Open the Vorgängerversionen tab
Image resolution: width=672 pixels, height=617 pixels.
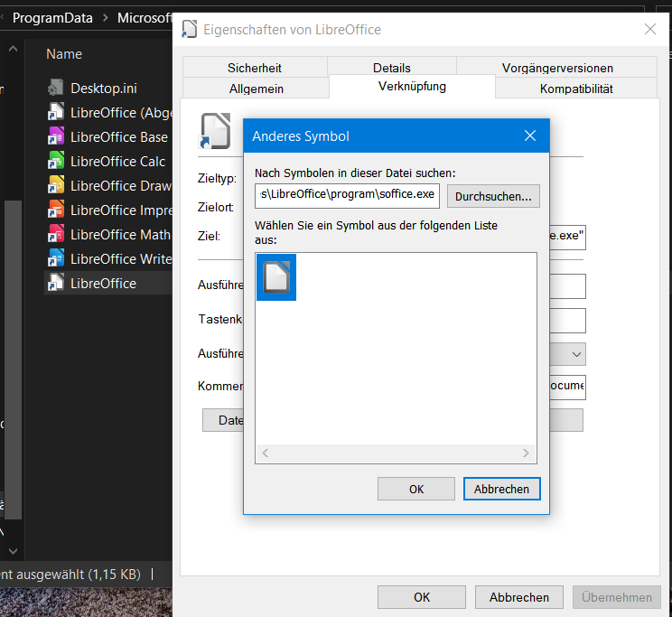(557, 68)
